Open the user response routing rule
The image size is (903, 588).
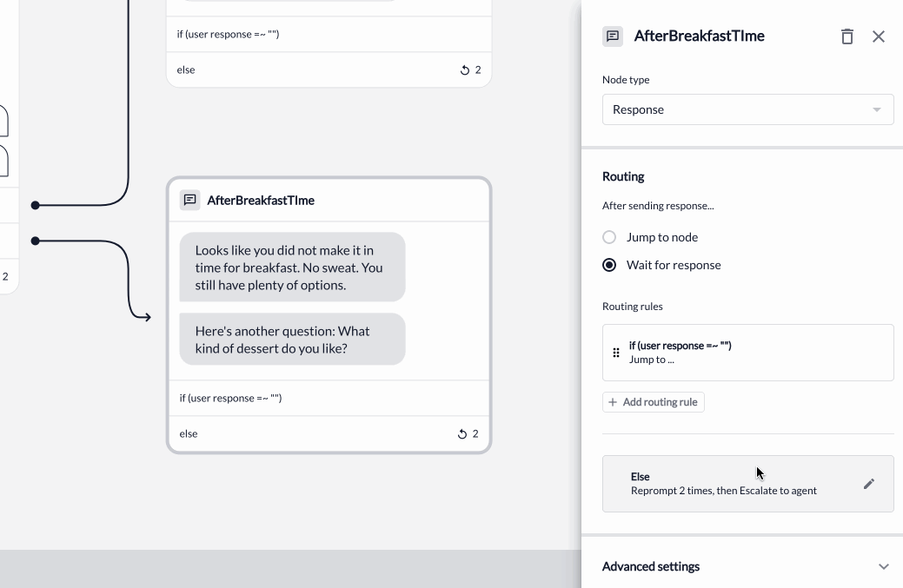[x=747, y=353]
